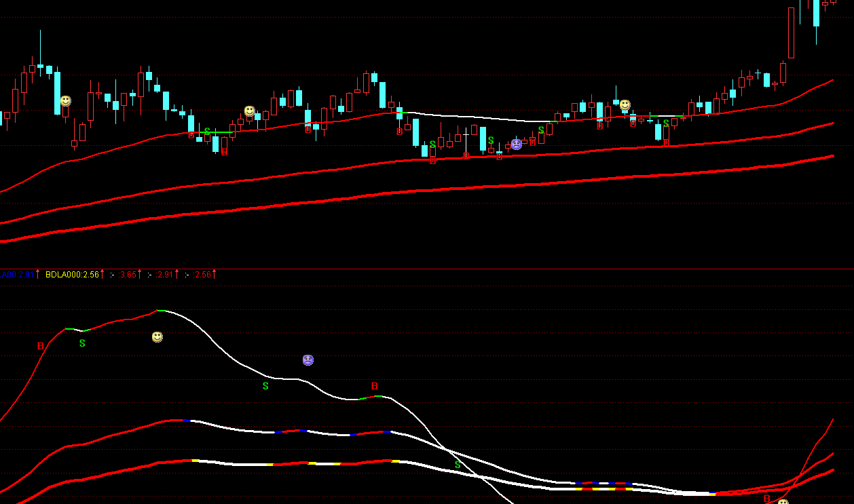Click the rightmost green S marker in the candlestick chart
This screenshot has height=504, width=854.
click(x=667, y=123)
